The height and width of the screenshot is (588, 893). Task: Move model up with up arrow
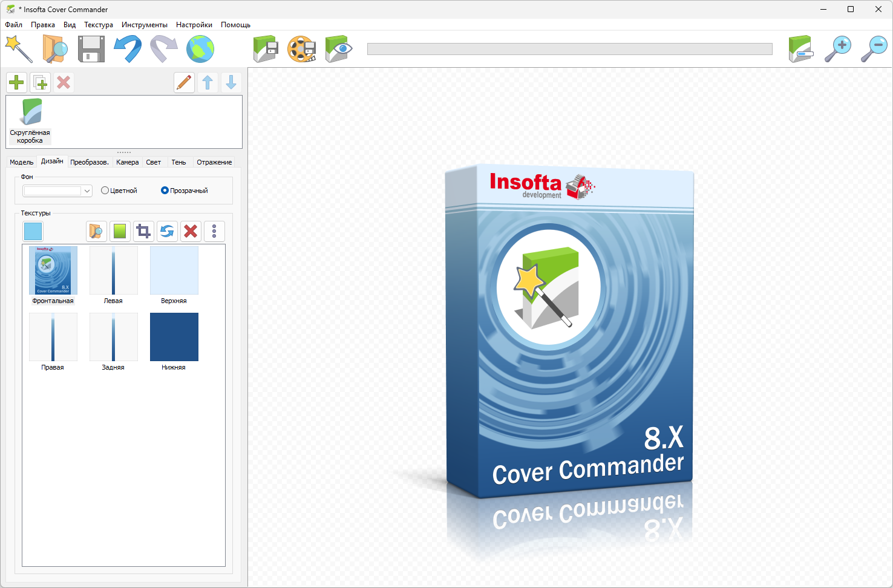pyautogui.click(x=208, y=82)
